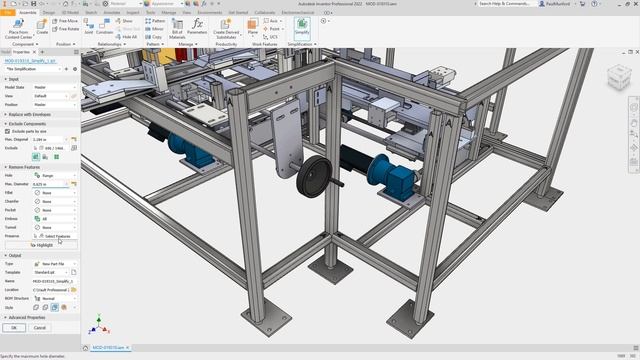Toggle Exclude parts by size checkbox

coord(7,131)
